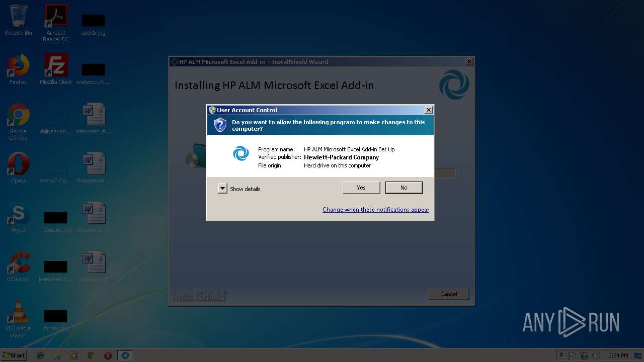Screen dimensions: 644x362
Task: Select fitsquare.jpg desktop file
Action: pos(56,221)
